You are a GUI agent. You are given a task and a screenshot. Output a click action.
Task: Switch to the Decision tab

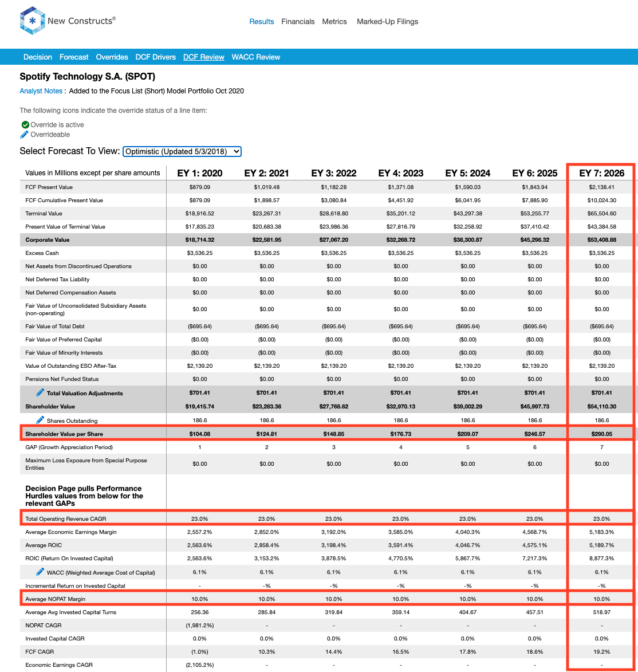coord(38,57)
